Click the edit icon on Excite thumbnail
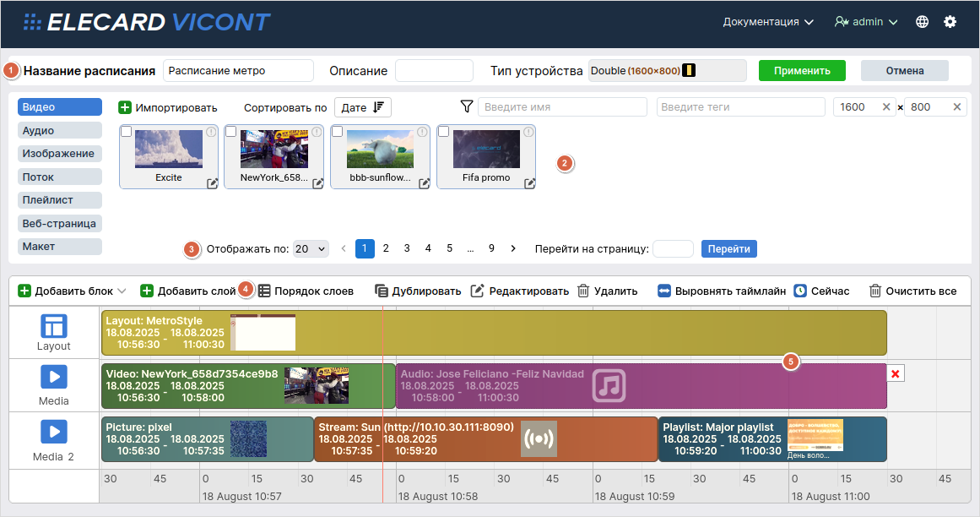Image resolution: width=980 pixels, height=517 pixels. 213,183
